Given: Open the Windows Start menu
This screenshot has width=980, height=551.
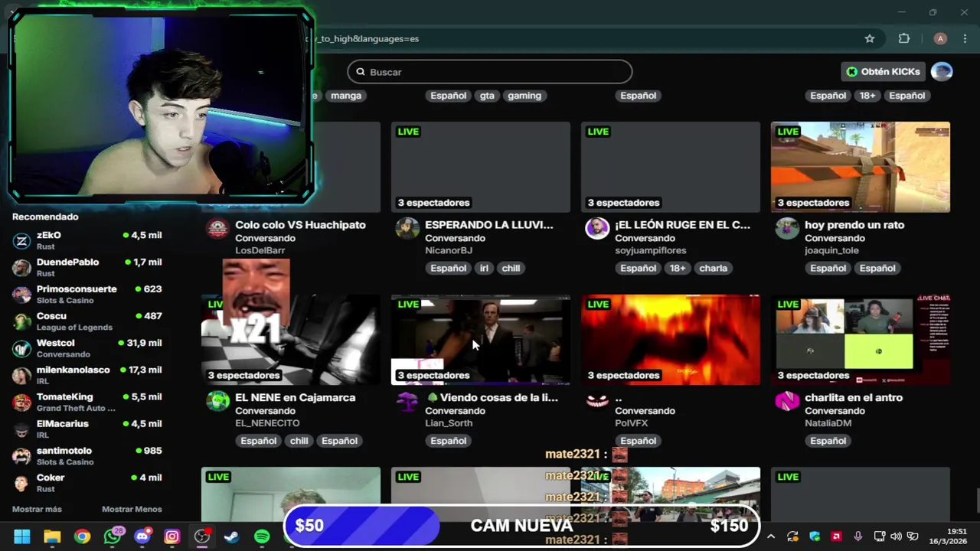Looking at the screenshot, I should [x=21, y=536].
